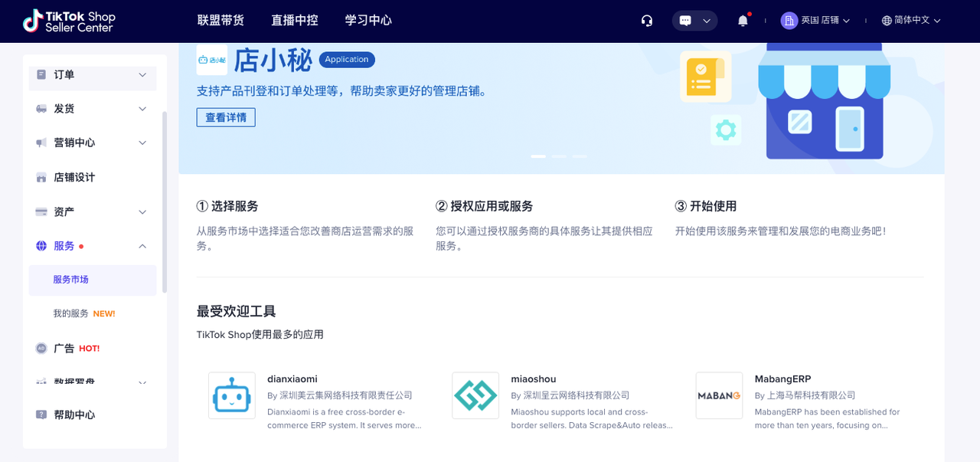The width and height of the screenshot is (980, 462).
Task: Click the 服务 globe icon in sidebar
Action: point(41,246)
